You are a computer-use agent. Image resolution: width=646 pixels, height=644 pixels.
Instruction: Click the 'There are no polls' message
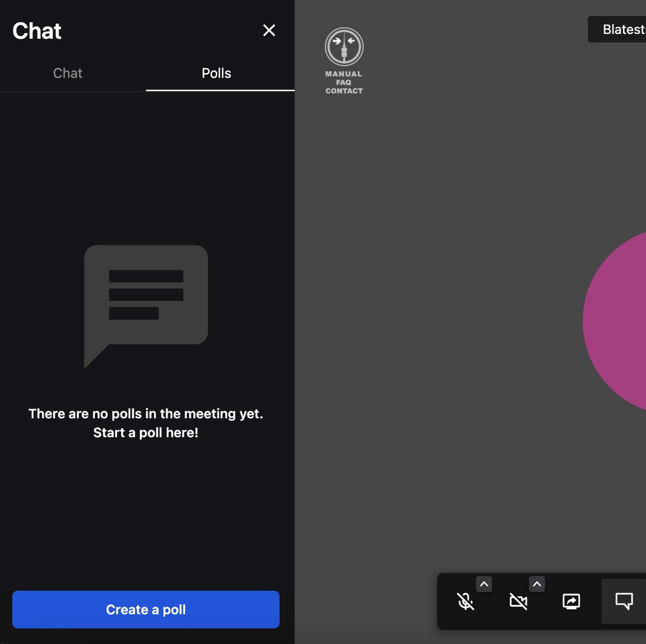(146, 423)
